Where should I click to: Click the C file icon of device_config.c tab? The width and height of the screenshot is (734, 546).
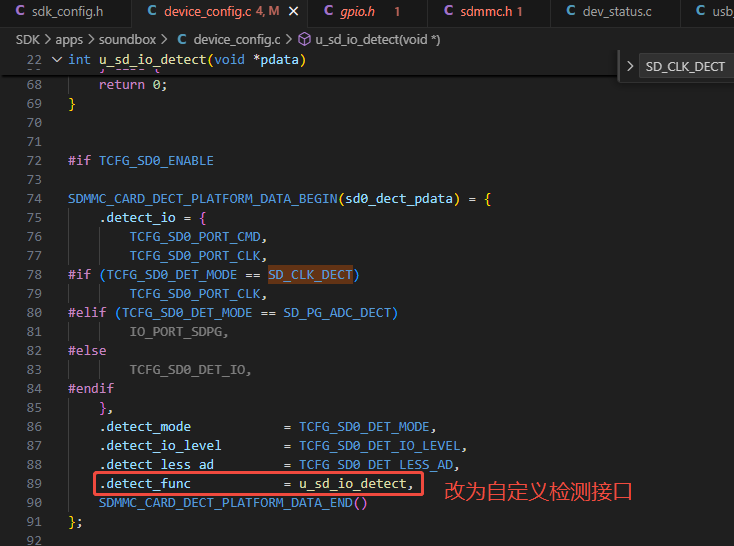[152, 11]
